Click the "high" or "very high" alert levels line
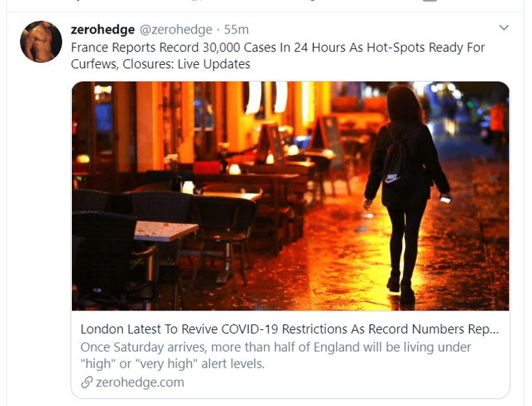This screenshot has height=406, width=532. [x=172, y=364]
